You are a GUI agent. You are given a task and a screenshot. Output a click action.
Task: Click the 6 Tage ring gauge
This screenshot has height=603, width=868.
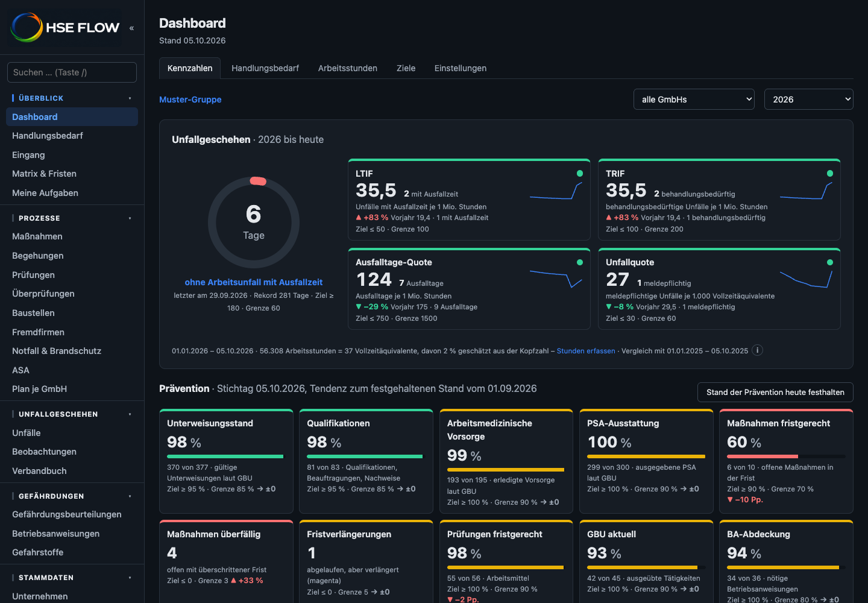[254, 223]
